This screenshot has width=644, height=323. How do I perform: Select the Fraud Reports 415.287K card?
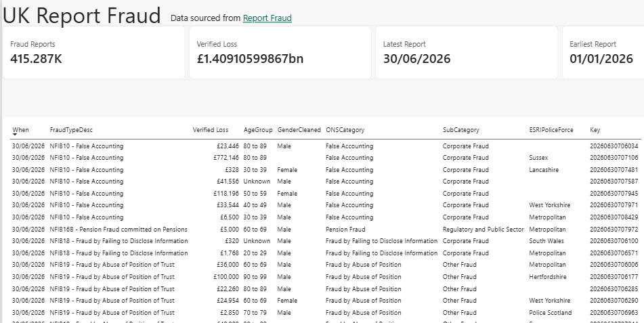click(x=93, y=53)
